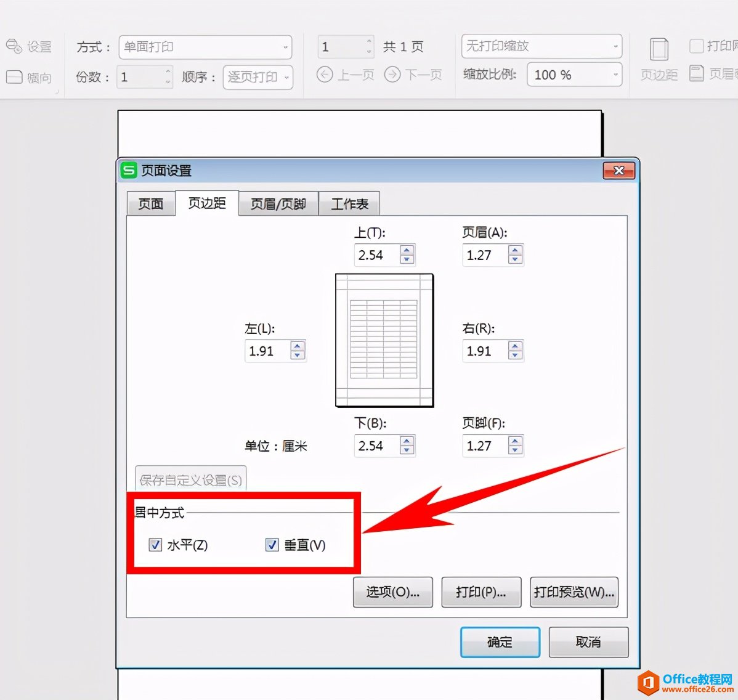The height and width of the screenshot is (700, 738).
Task: Increase the 下(B) bottom margin
Action: click(x=407, y=441)
